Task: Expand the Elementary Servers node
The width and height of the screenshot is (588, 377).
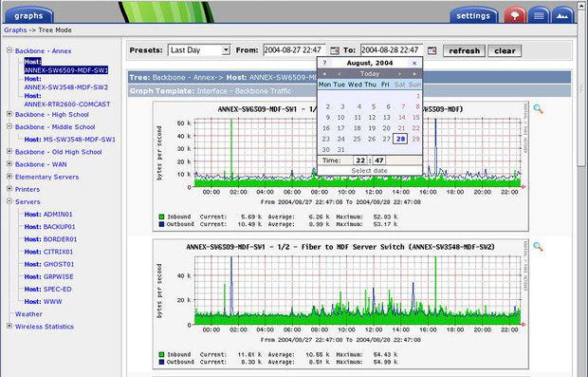Action: (9, 176)
